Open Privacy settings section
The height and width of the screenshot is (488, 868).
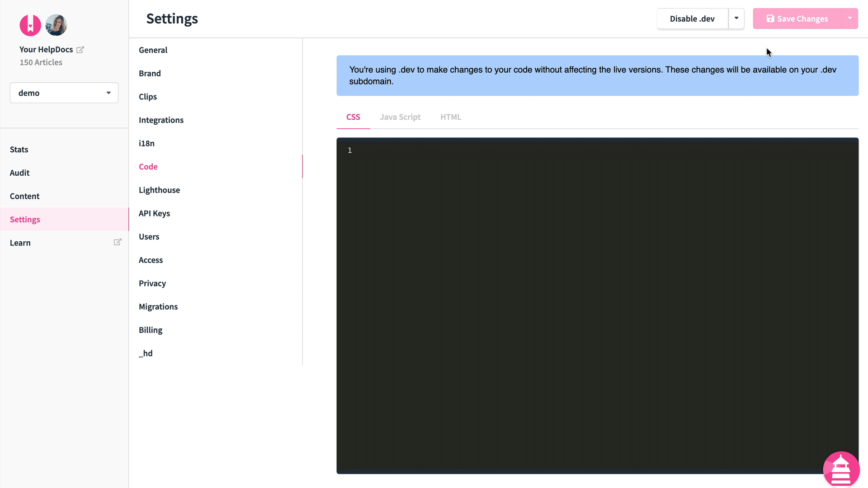(152, 283)
